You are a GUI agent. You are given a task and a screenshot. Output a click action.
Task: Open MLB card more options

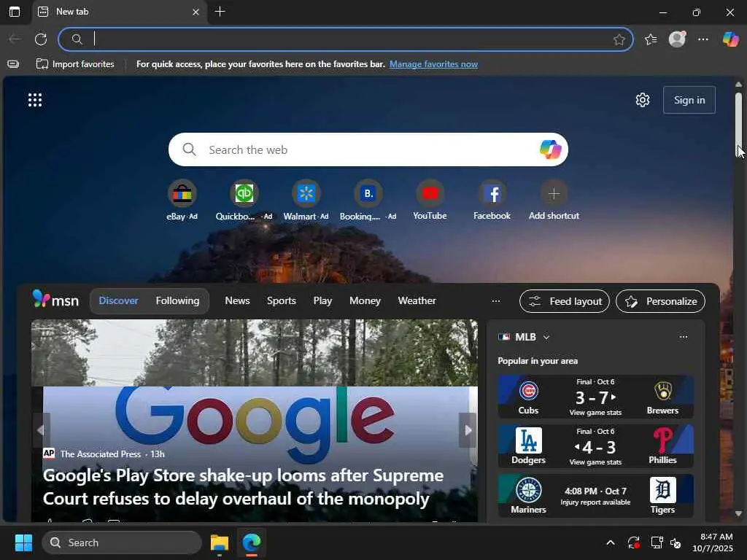[x=683, y=337]
